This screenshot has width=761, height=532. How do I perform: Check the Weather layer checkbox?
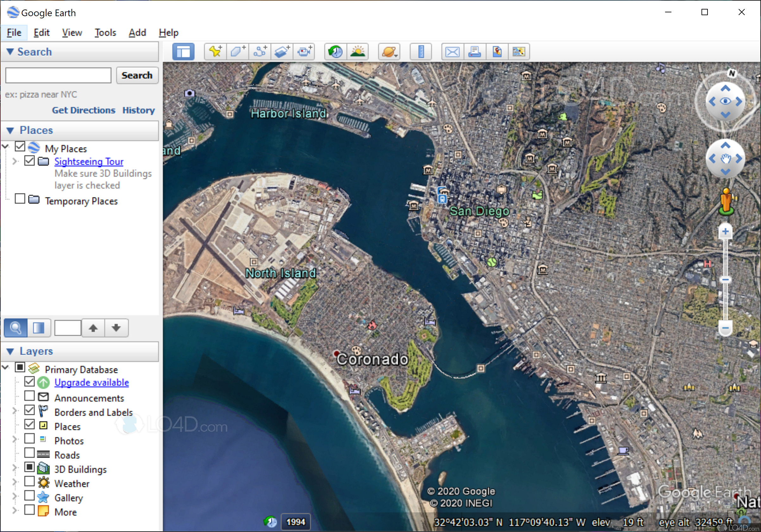coord(29,481)
